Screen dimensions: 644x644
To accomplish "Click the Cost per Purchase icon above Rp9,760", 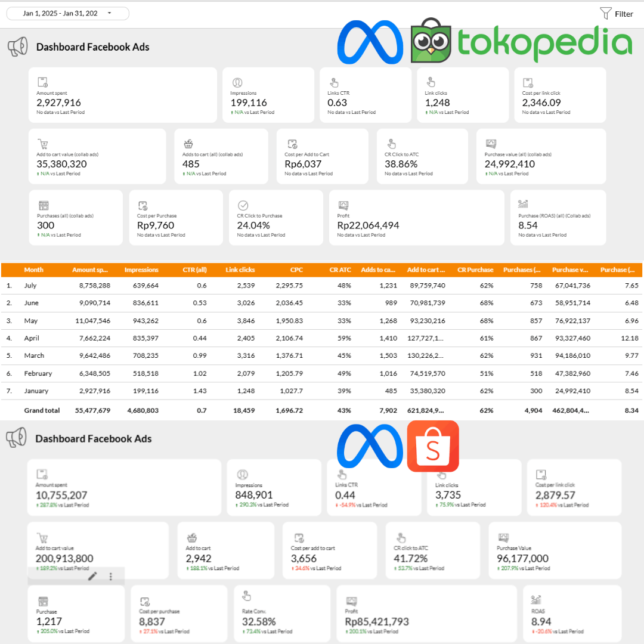I will click(143, 205).
